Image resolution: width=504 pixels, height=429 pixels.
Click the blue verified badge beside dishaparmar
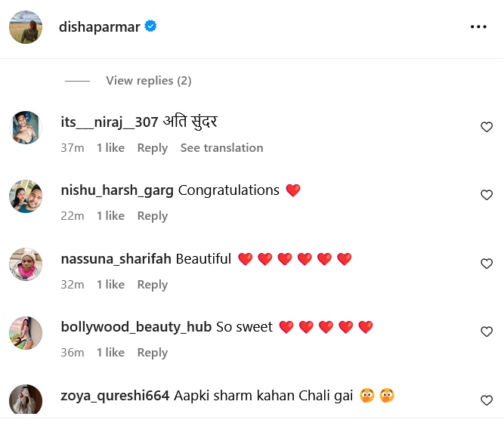[x=150, y=26]
